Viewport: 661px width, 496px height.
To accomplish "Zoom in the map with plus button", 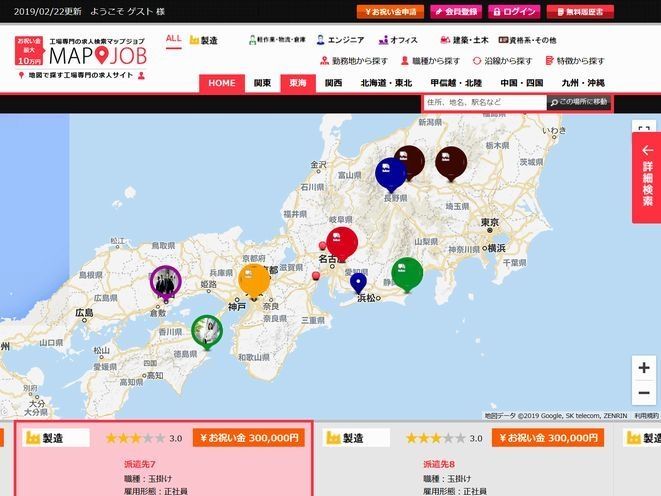I will pyautogui.click(x=644, y=368).
